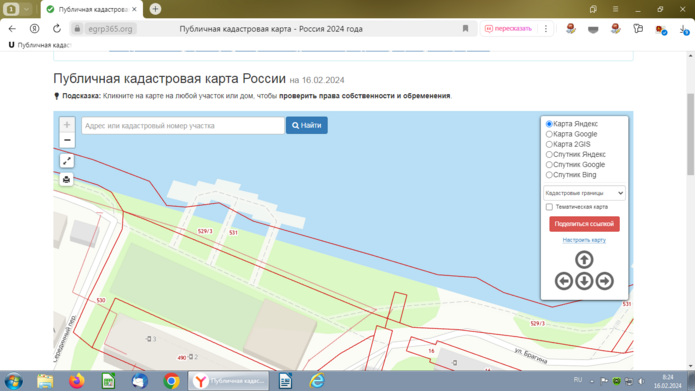Image resolution: width=695 pixels, height=391 pixels.
Task: Click Найти search button
Action: point(307,125)
